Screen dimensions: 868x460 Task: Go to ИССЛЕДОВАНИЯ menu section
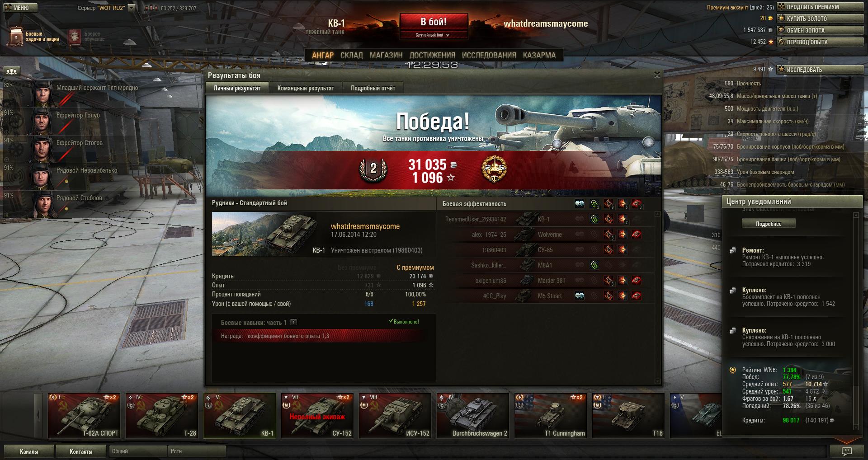tap(489, 55)
